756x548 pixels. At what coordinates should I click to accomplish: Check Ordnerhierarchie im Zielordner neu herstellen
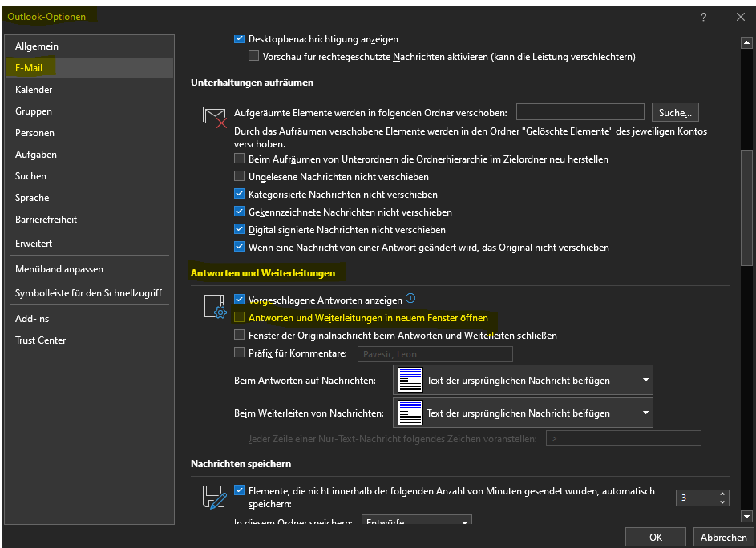pos(239,159)
